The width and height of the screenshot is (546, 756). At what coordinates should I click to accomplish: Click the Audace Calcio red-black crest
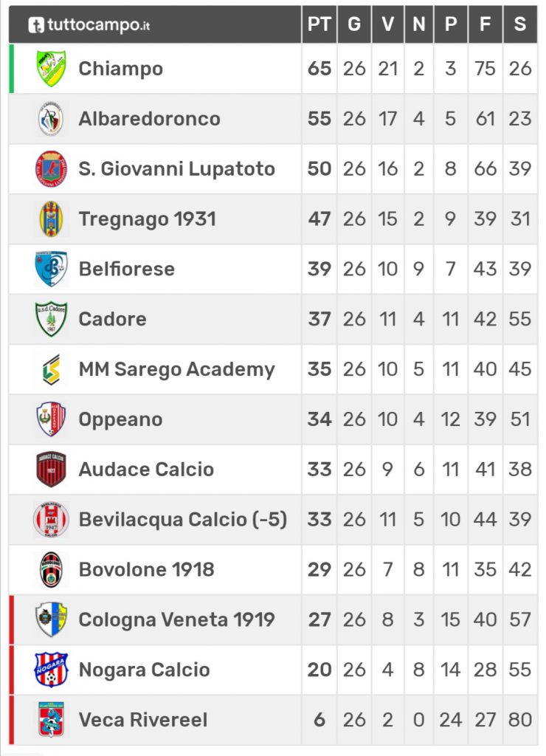(51, 469)
